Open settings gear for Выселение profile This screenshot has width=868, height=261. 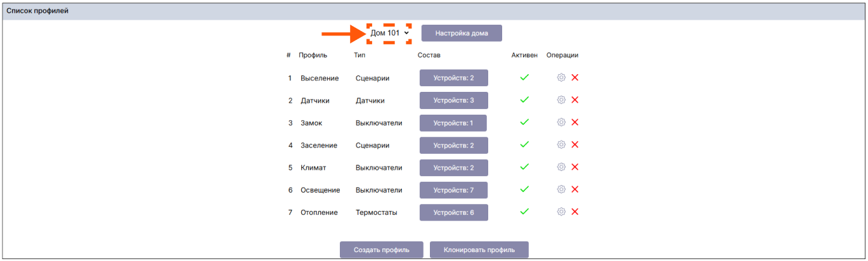tap(561, 77)
